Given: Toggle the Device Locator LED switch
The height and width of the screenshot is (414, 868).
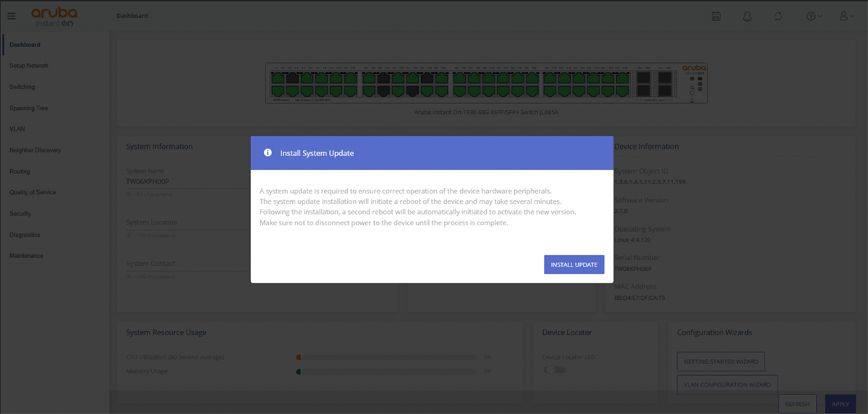Looking at the screenshot, I should coord(555,370).
